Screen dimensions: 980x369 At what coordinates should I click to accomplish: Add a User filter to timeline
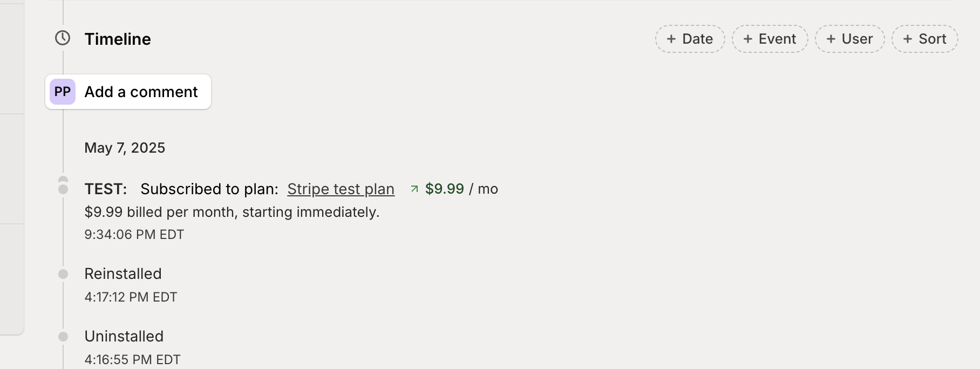click(849, 39)
